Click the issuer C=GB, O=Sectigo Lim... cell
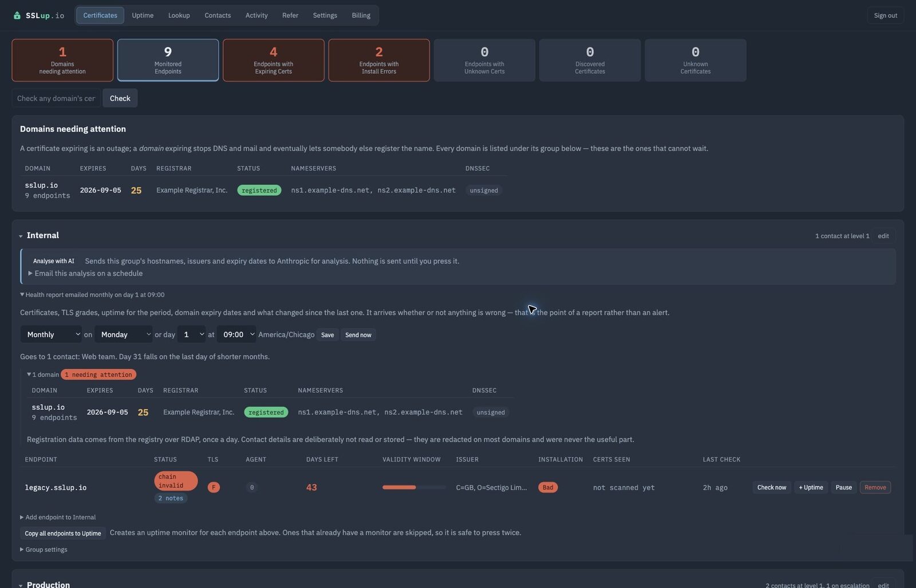The width and height of the screenshot is (916, 588). (491, 487)
